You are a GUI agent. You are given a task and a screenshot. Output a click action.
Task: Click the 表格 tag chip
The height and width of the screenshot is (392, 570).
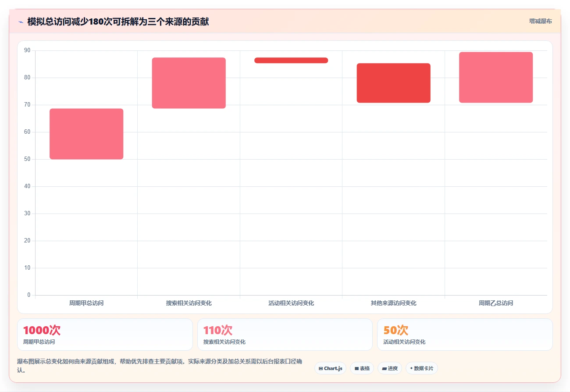coord(362,368)
